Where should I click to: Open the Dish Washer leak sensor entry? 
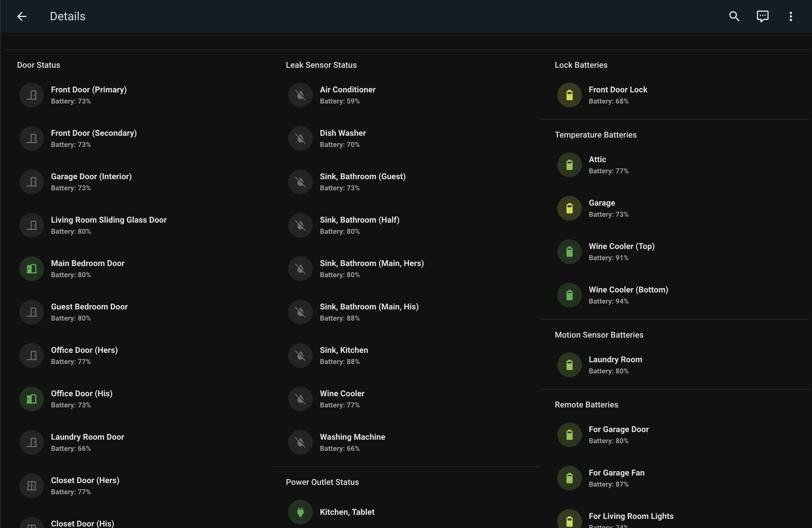pyautogui.click(x=343, y=138)
